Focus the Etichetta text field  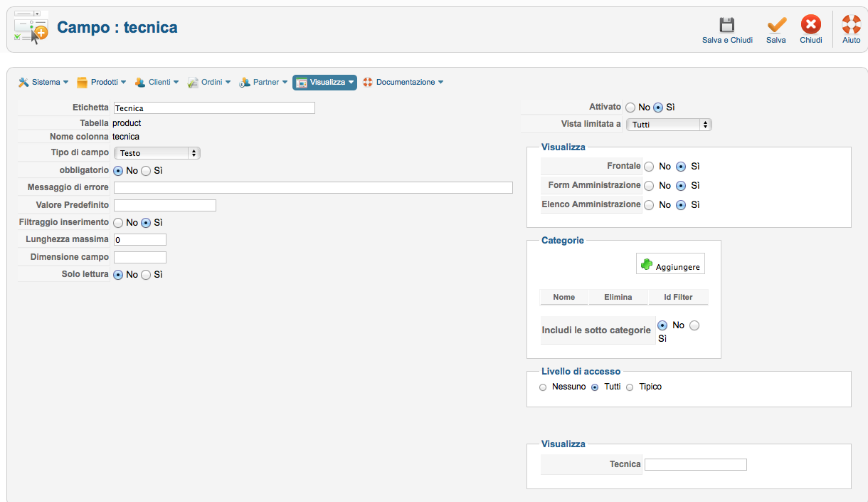[x=214, y=108]
